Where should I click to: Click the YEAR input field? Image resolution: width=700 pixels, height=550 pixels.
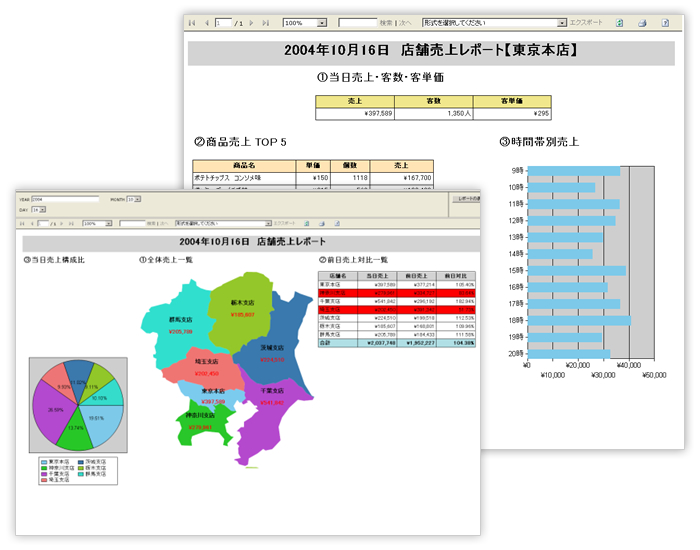tap(64, 200)
